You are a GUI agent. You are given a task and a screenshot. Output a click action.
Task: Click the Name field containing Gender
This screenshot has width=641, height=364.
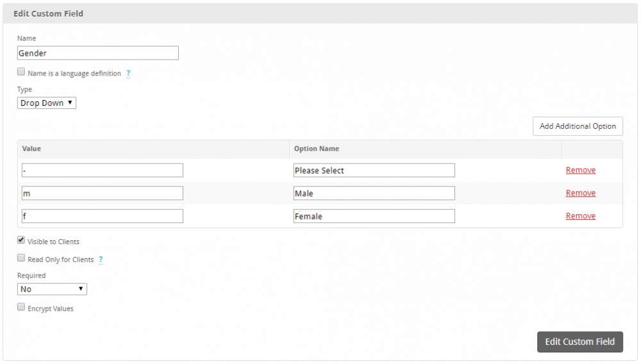pyautogui.click(x=97, y=53)
